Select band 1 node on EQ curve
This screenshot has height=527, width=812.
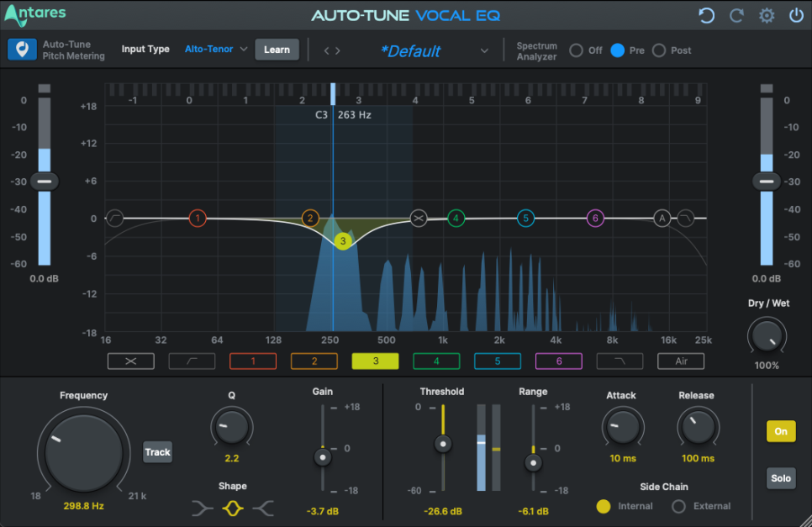pos(198,218)
